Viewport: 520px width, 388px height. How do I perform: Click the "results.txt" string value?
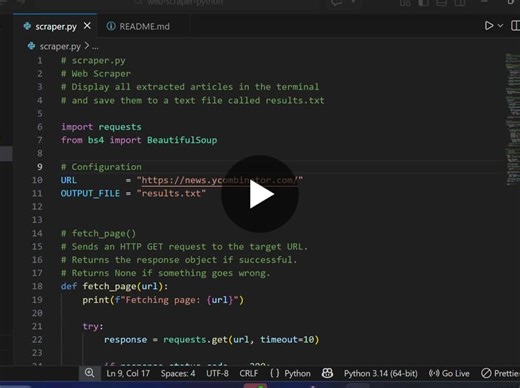pyautogui.click(x=171, y=193)
